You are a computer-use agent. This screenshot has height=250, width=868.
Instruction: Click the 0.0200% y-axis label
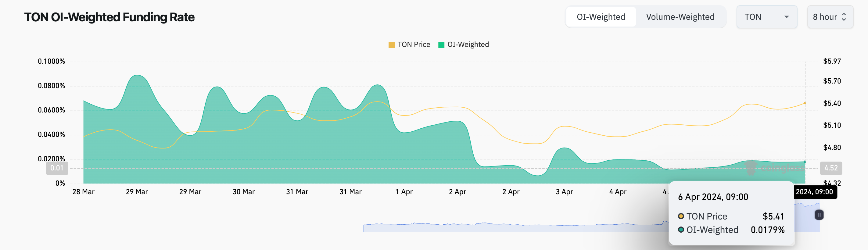(51, 159)
